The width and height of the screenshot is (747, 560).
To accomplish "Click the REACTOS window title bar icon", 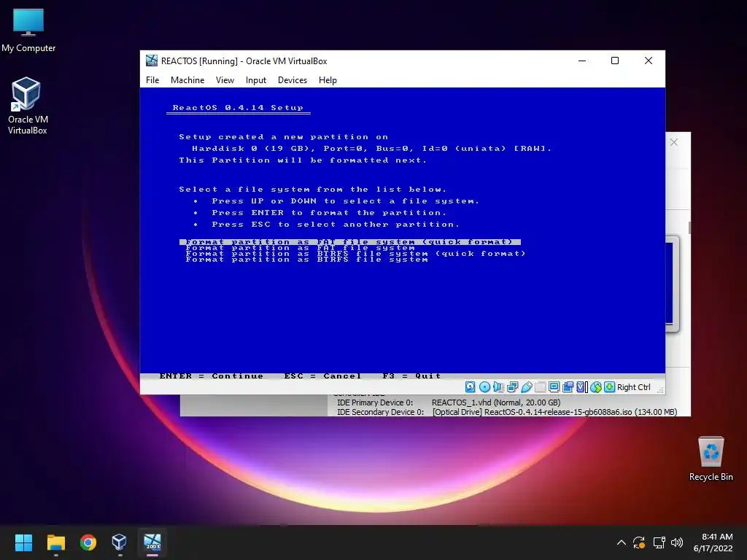I will pyautogui.click(x=152, y=61).
